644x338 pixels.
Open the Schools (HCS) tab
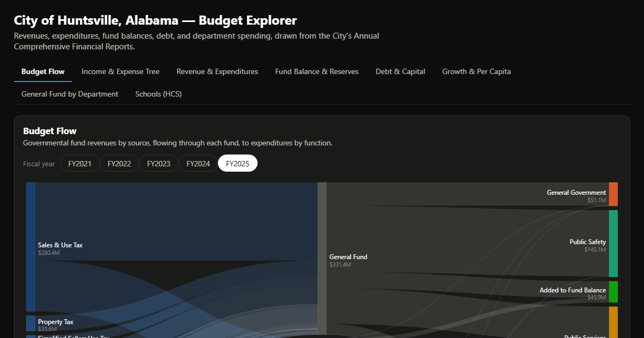pyautogui.click(x=158, y=94)
